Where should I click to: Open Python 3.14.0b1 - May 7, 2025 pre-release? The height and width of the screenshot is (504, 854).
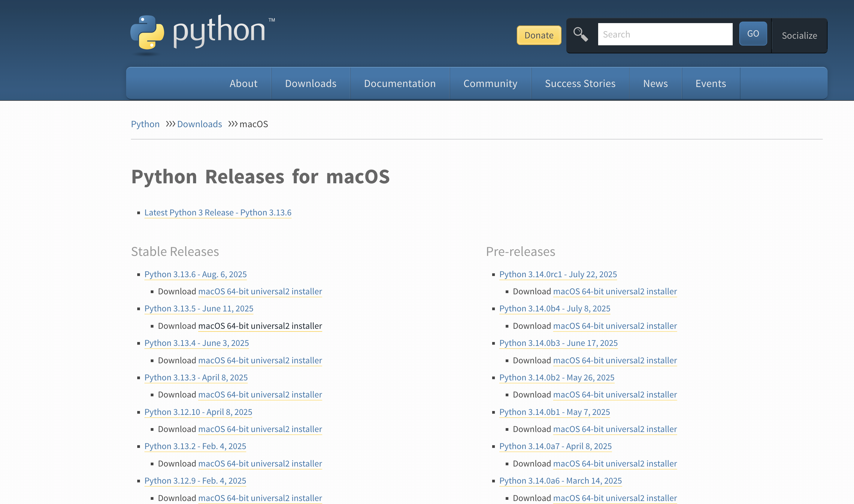coord(555,412)
